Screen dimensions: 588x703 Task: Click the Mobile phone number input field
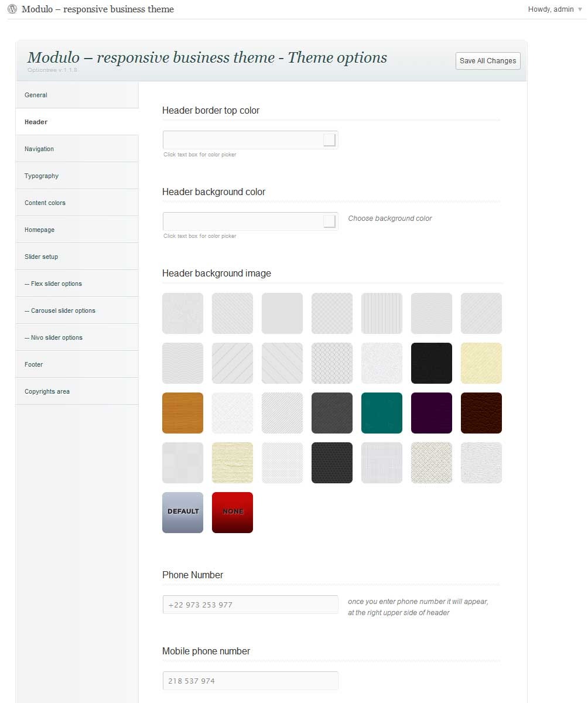point(250,681)
